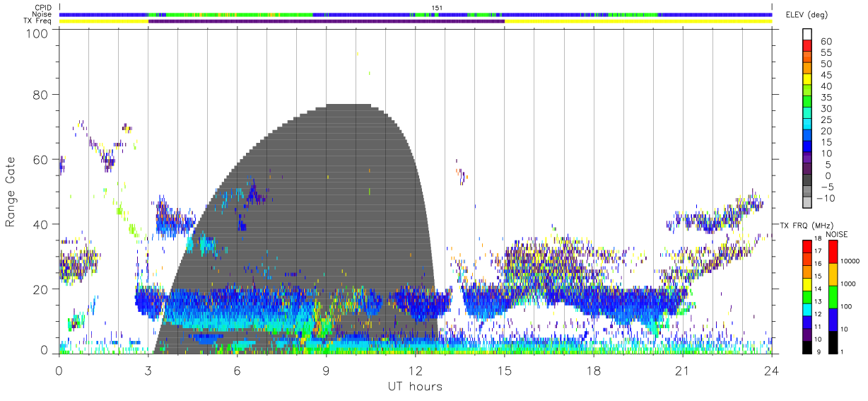Viewport: 868px width, 401px height.
Task: Click the yellow 14–15 MHz TX FRQ segment
Action: [x=808, y=284]
